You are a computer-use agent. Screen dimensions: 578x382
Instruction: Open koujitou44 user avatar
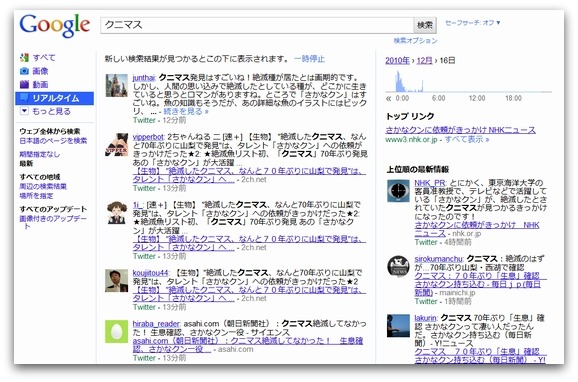[116, 281]
